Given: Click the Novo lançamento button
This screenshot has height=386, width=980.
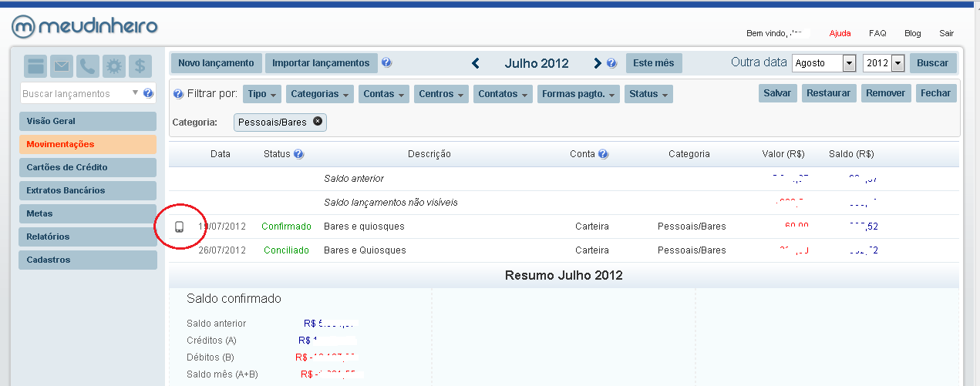Looking at the screenshot, I should click(216, 63).
